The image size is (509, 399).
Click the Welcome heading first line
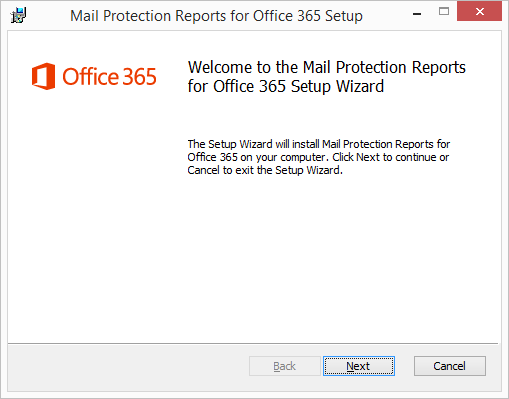pyautogui.click(x=327, y=67)
